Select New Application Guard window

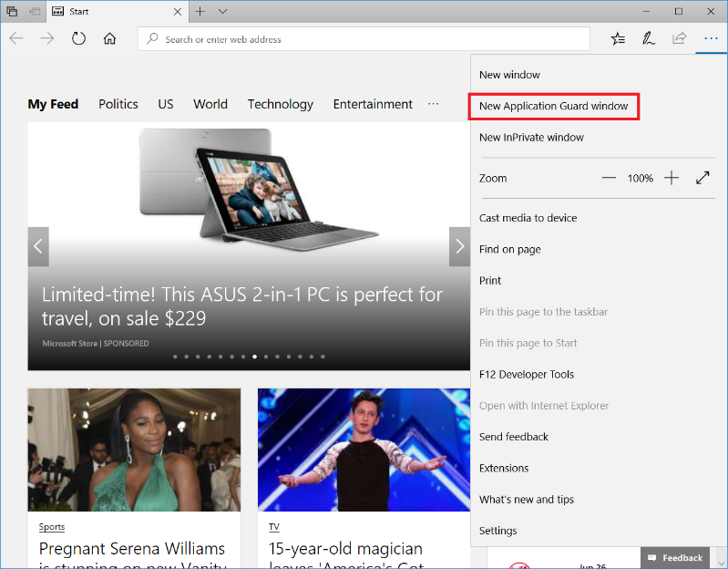click(553, 107)
